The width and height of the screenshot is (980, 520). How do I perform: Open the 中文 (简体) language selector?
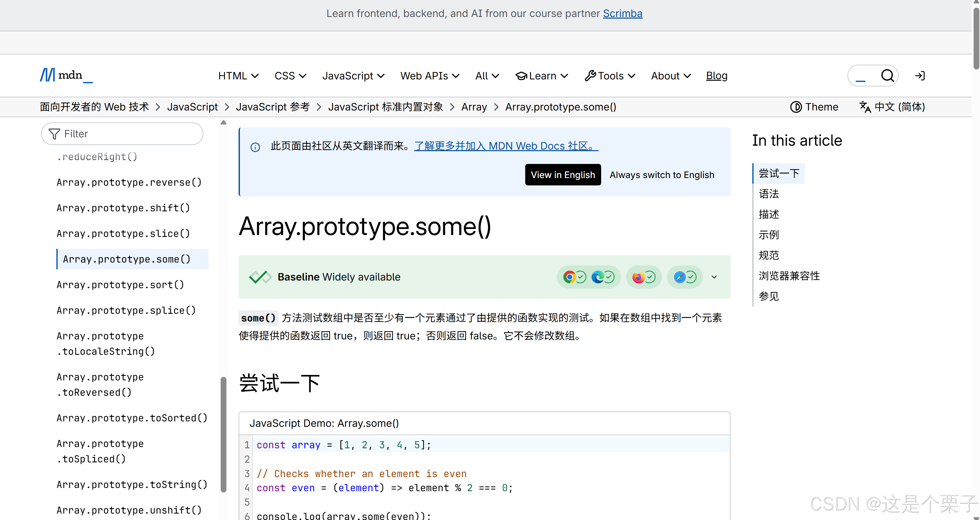coord(892,107)
